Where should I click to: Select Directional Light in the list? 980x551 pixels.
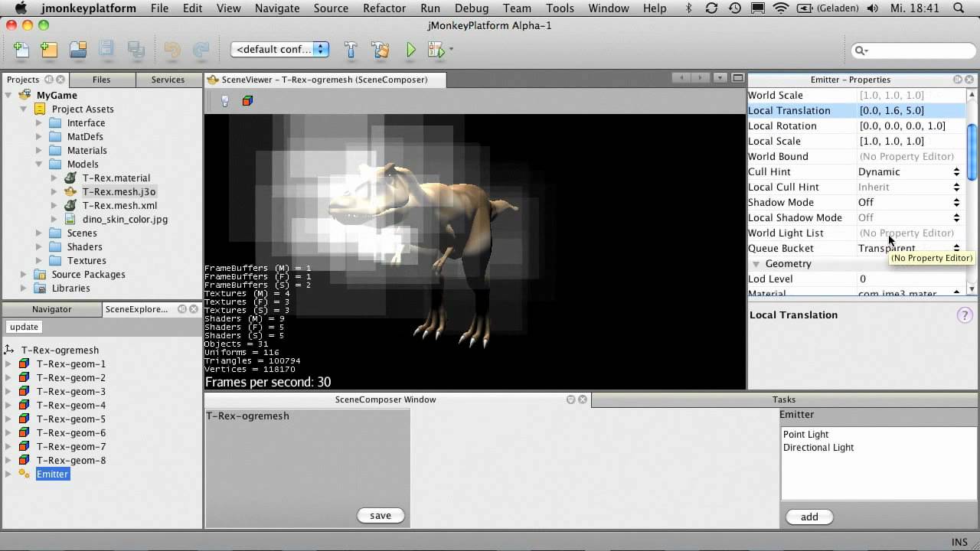[x=818, y=448]
